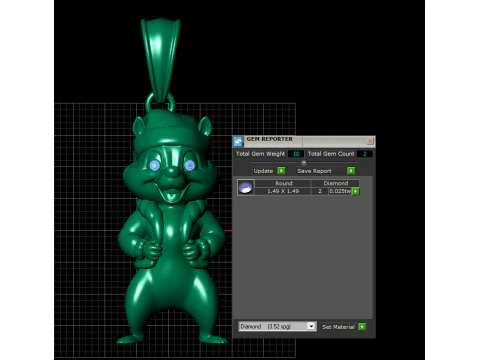
Task: Select the round gem thumbnail in the list
Action: coord(246,187)
